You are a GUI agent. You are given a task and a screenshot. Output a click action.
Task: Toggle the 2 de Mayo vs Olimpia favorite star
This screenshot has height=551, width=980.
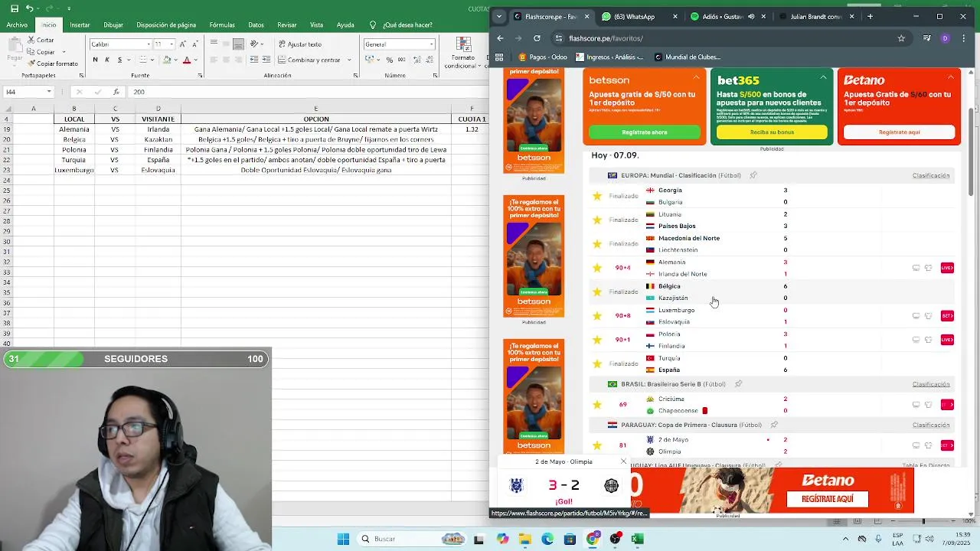597,445
